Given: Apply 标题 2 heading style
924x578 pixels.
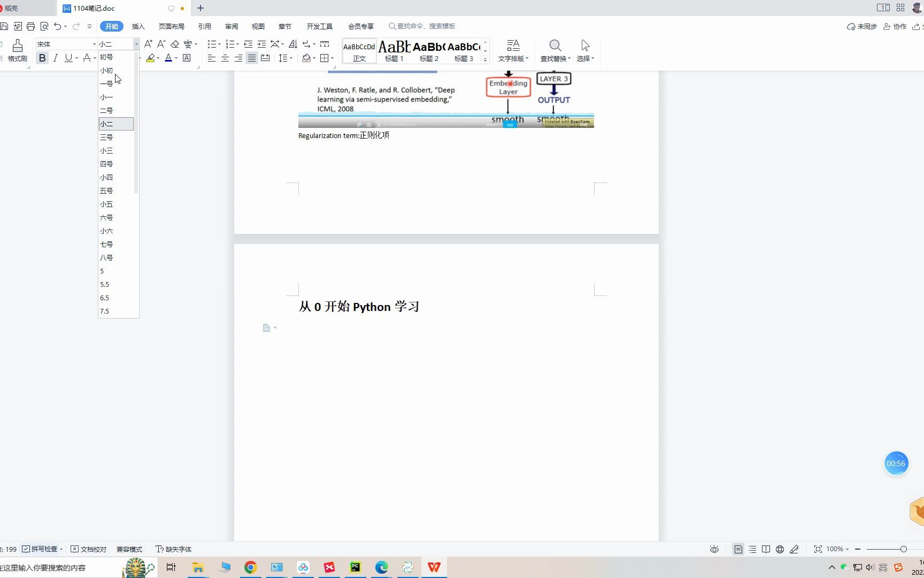Looking at the screenshot, I should point(429,51).
